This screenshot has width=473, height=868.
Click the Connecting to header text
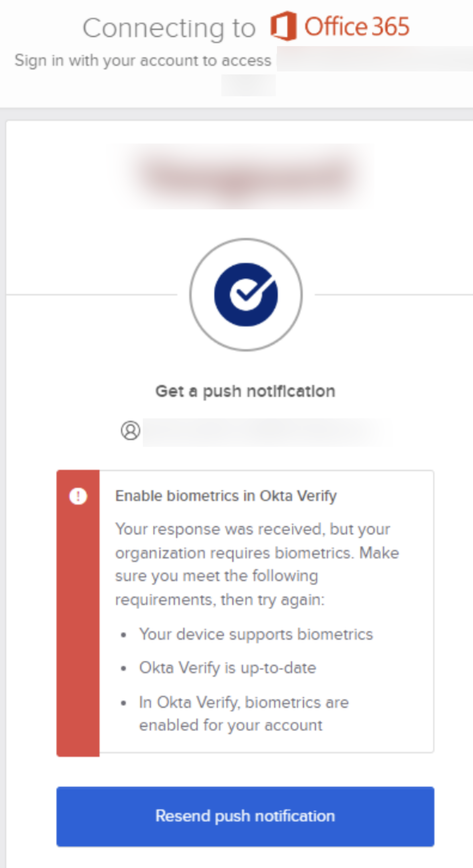point(169,28)
